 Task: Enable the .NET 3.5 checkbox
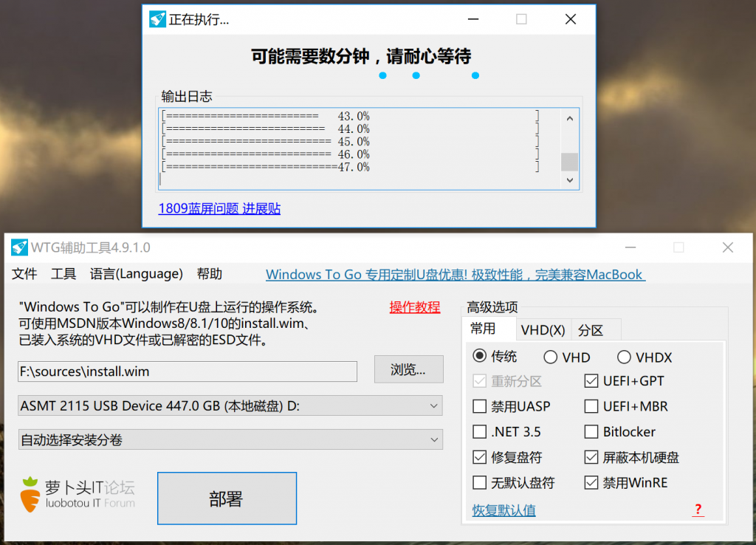pos(480,432)
